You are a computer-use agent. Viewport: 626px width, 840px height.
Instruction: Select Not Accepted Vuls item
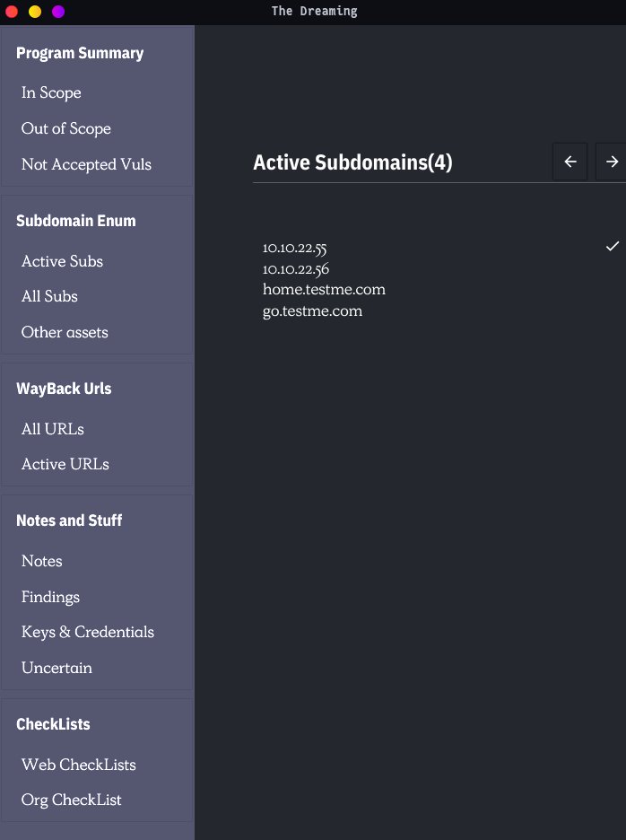tap(86, 164)
